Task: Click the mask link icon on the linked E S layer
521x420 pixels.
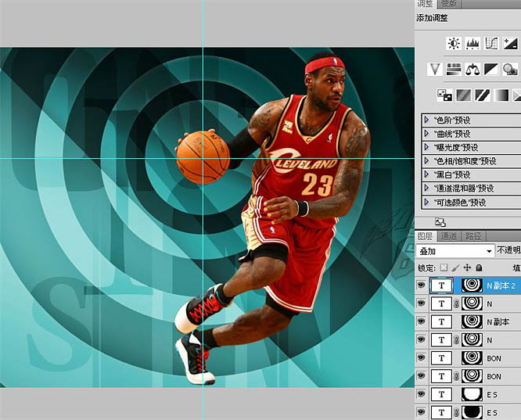Action: [457, 412]
